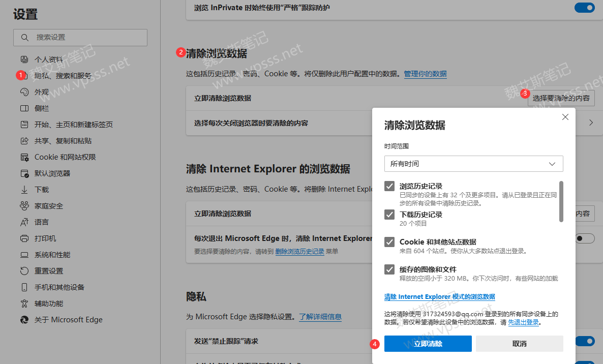603x364 pixels.
Task: Click the Cookie 和网站权限 icon
Action: (24, 157)
